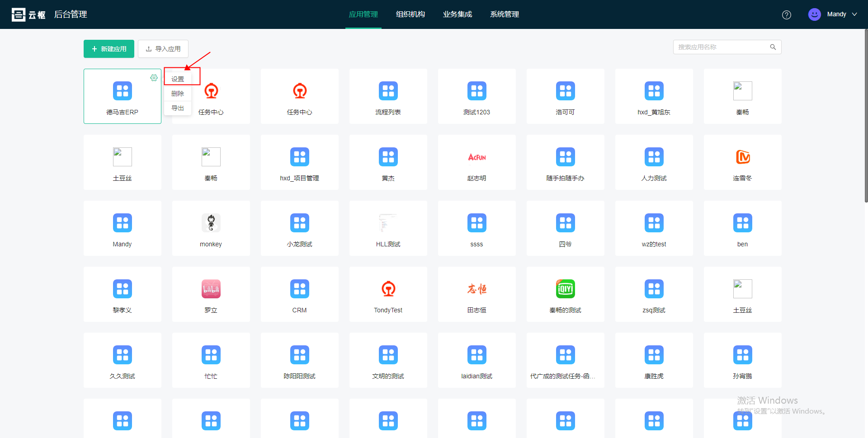868x438 pixels.
Task: Click the Mandy user avatar
Action: (815, 14)
